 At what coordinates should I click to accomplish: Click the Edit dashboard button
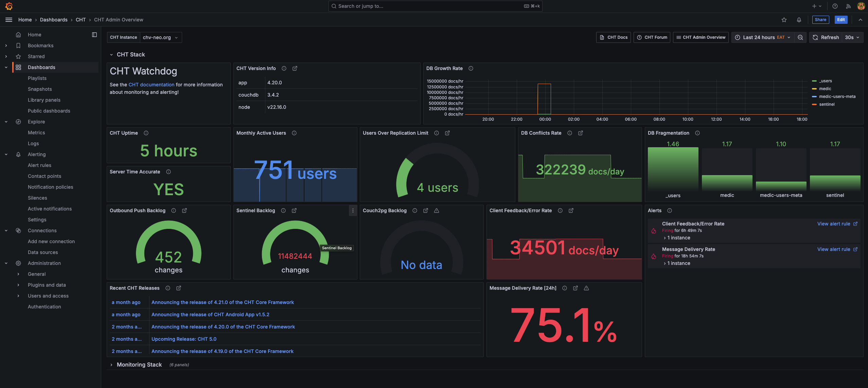click(x=841, y=20)
